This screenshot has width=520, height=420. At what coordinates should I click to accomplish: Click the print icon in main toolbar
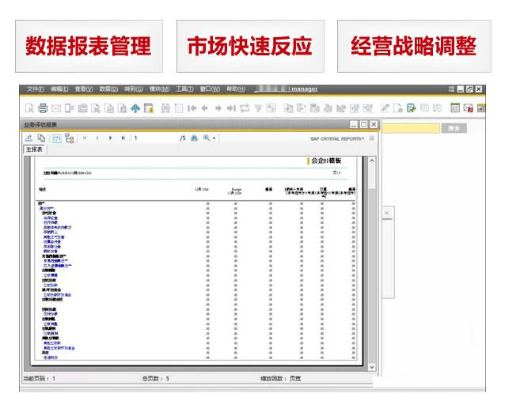43,108
